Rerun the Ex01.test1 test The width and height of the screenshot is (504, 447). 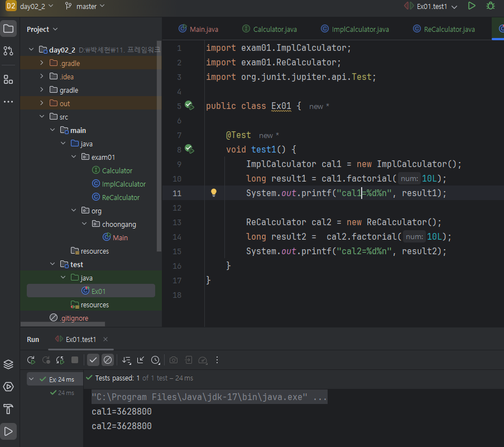(x=31, y=360)
